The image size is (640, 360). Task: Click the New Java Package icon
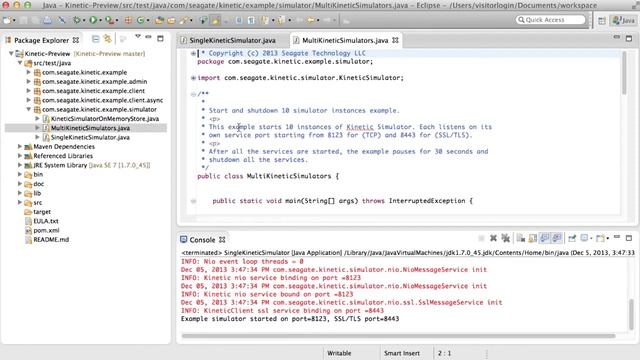128,20
